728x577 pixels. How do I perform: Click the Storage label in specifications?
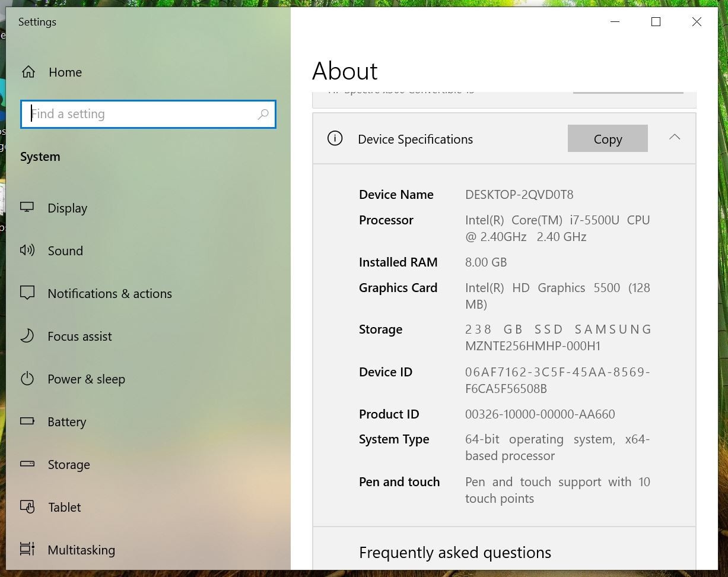coord(380,329)
